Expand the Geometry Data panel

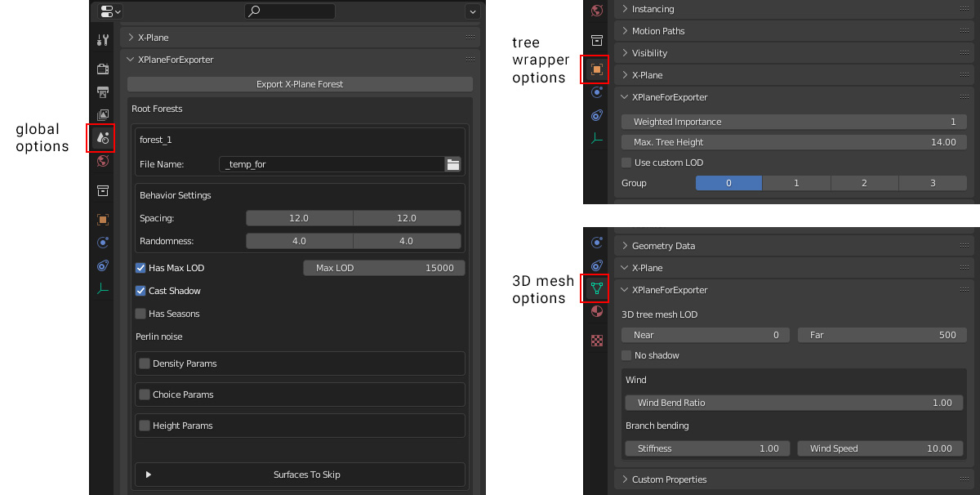click(625, 246)
